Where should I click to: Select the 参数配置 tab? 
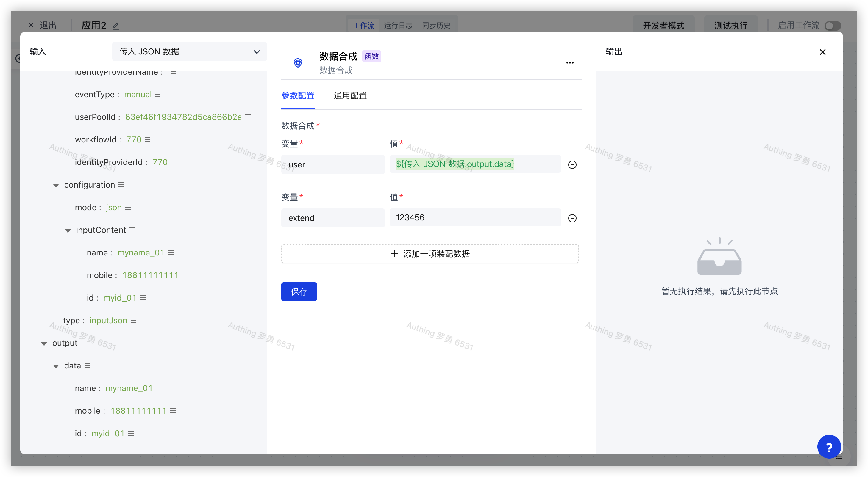pyautogui.click(x=298, y=95)
